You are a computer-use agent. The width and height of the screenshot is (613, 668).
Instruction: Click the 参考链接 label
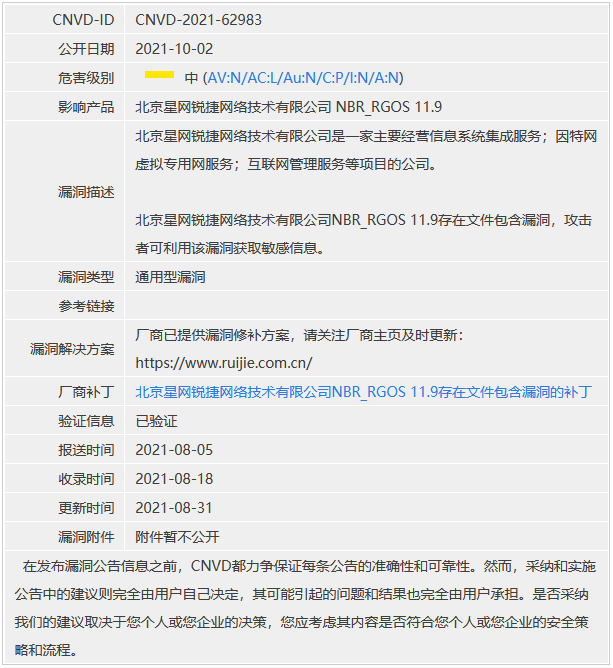pyautogui.click(x=86, y=306)
